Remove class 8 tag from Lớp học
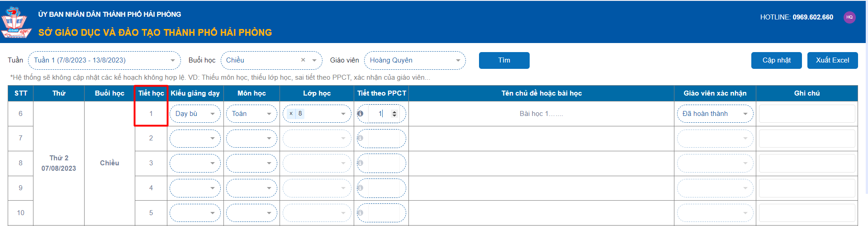 [291, 114]
